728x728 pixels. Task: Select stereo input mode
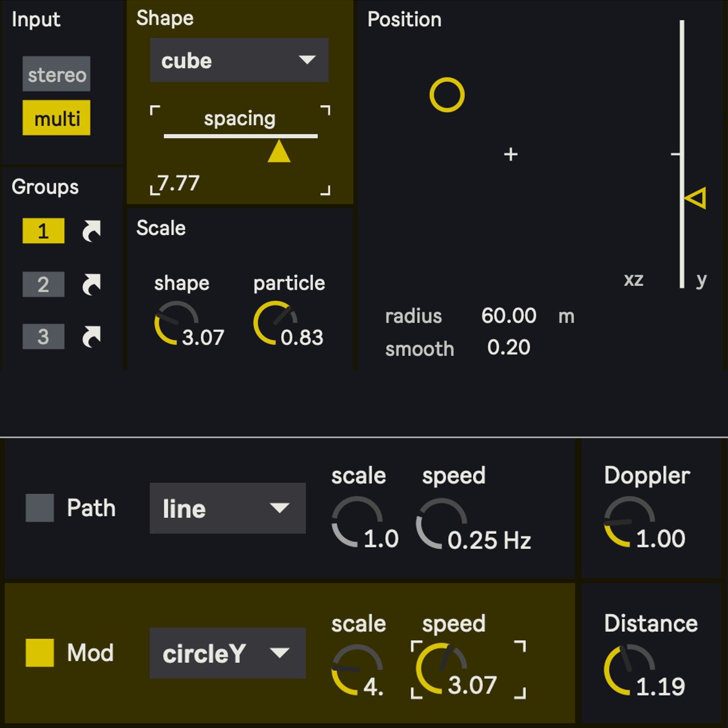(x=56, y=74)
